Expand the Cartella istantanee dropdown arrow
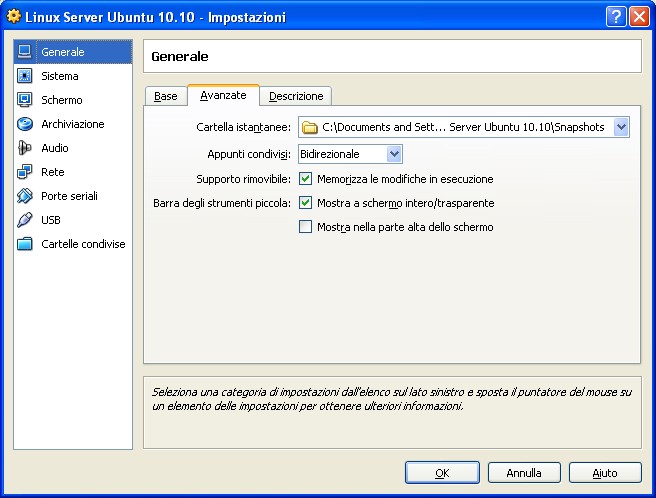This screenshot has width=656, height=498. (621, 127)
